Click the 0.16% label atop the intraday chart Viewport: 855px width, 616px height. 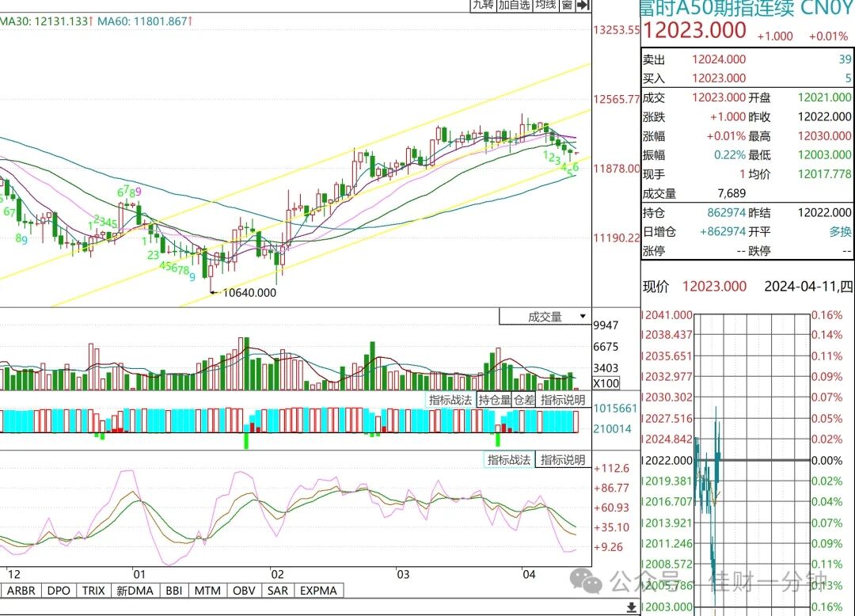[x=826, y=315]
